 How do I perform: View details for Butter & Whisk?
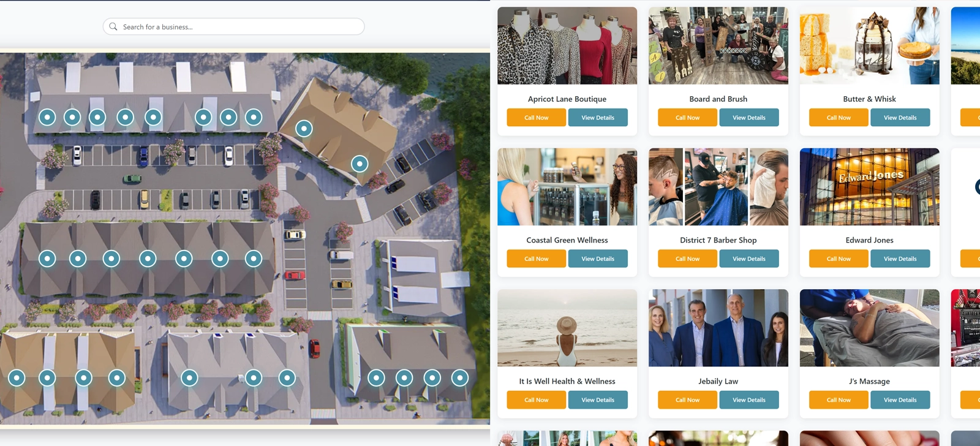click(900, 118)
